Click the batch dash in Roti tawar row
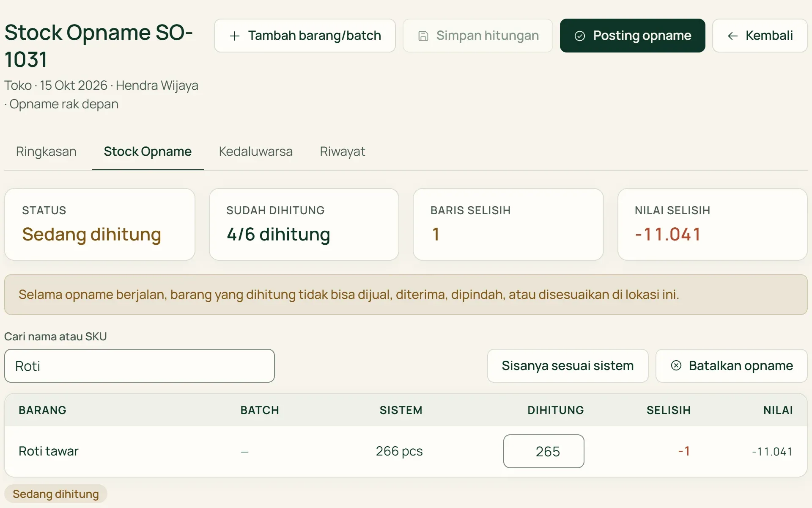 244,452
